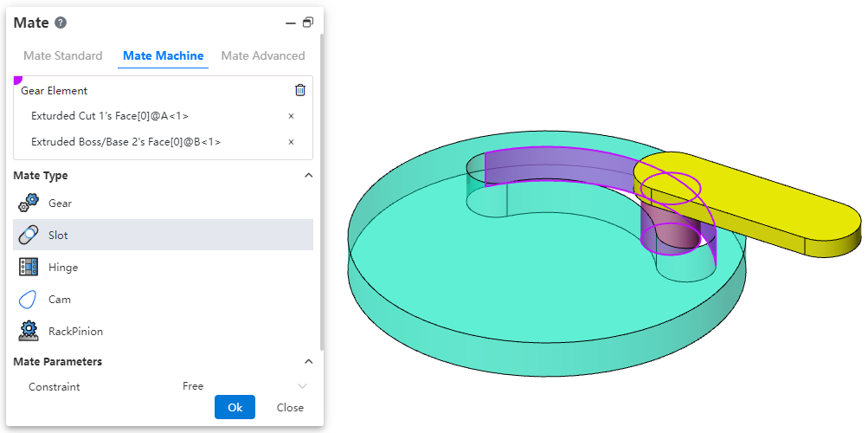
Task: Pick the Cam mate icon
Action: [x=29, y=300]
